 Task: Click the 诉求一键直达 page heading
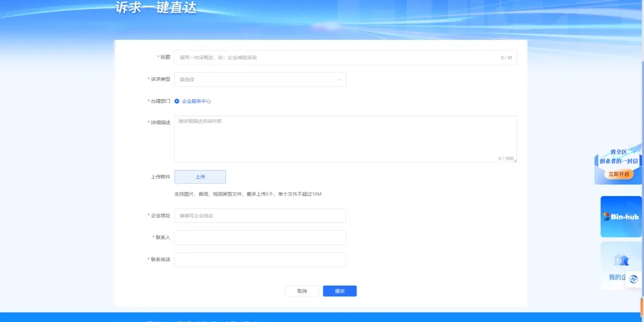point(156,8)
